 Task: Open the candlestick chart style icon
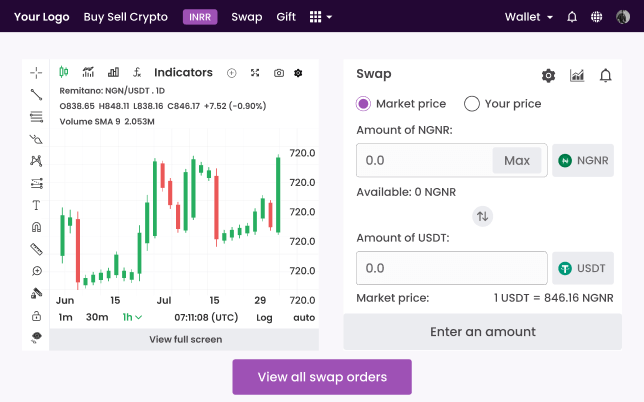pos(64,72)
